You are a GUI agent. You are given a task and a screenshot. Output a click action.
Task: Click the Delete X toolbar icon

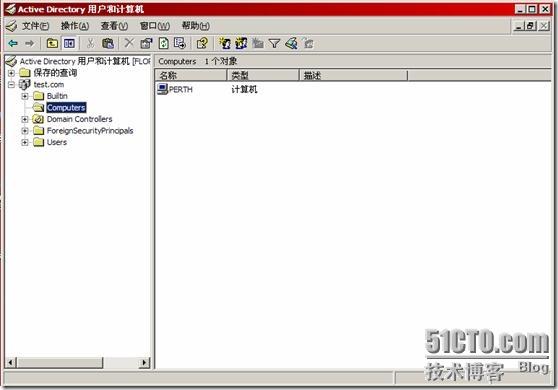[x=129, y=43]
